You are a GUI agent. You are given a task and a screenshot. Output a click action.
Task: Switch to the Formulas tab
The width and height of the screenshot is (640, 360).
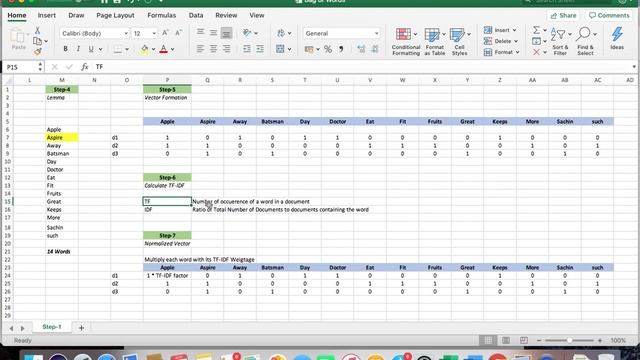click(162, 16)
